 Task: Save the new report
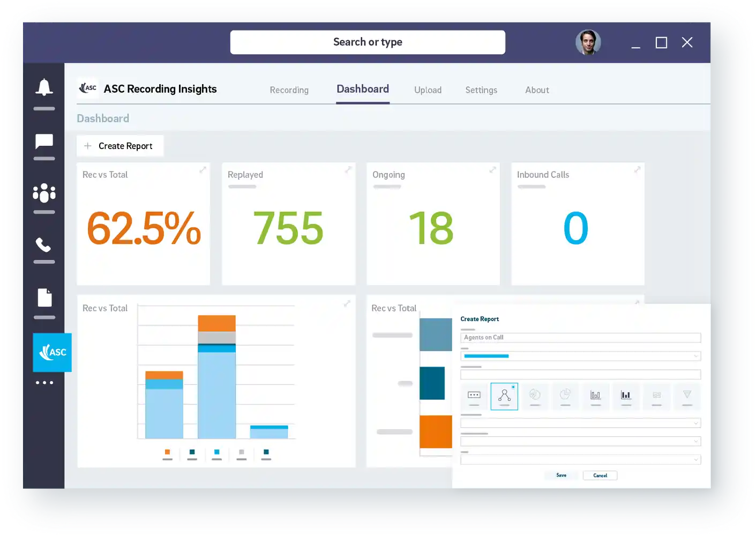[561, 475]
